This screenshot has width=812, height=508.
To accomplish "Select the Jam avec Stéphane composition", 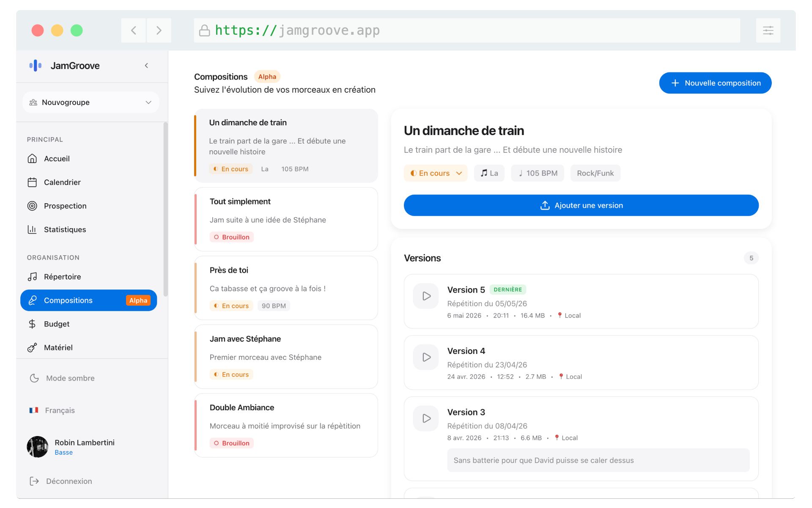I will coord(286,356).
